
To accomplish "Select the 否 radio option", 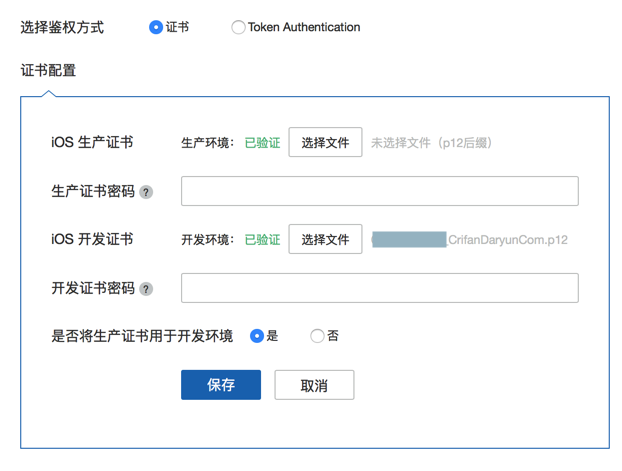I will click(317, 336).
